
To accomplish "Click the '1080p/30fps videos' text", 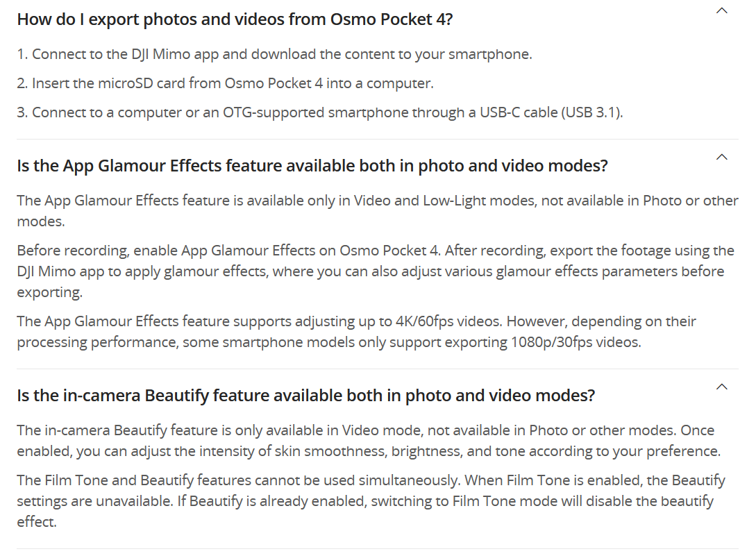I will tap(576, 342).
